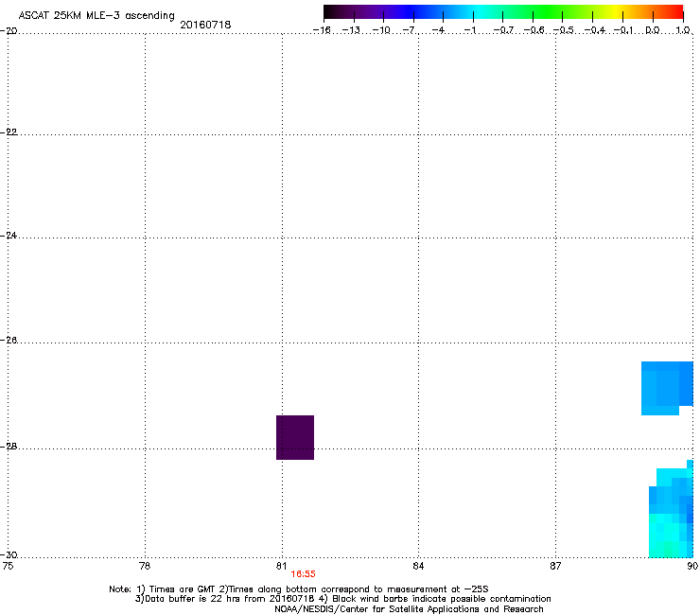The height and width of the screenshot is (615, 700).
Task: Click the red time label 16:55
Action: pos(303,574)
